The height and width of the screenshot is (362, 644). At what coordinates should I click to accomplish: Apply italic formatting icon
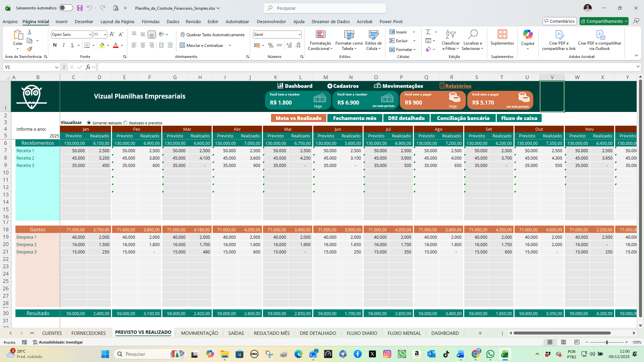pyautogui.click(x=63, y=45)
